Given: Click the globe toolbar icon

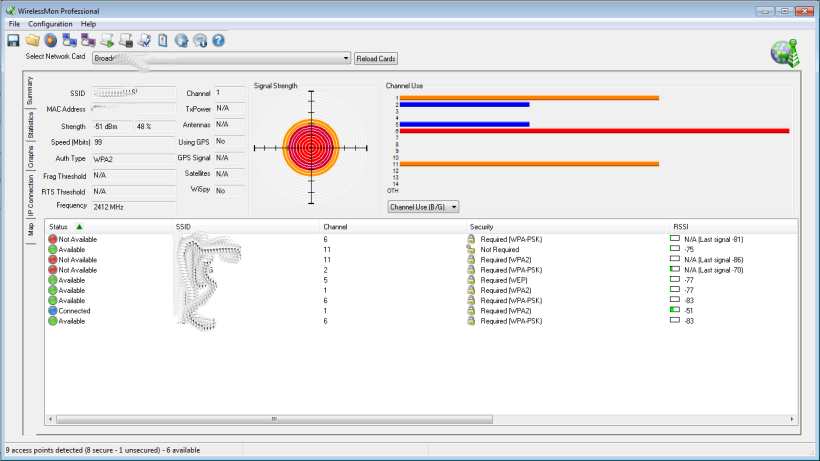Looking at the screenshot, I should click(181, 41).
